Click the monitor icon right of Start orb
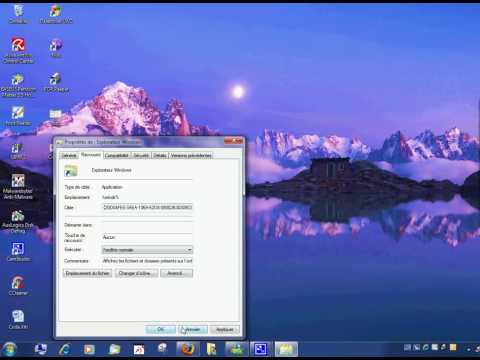Viewport: 480px width, 360px height. (x=41, y=349)
